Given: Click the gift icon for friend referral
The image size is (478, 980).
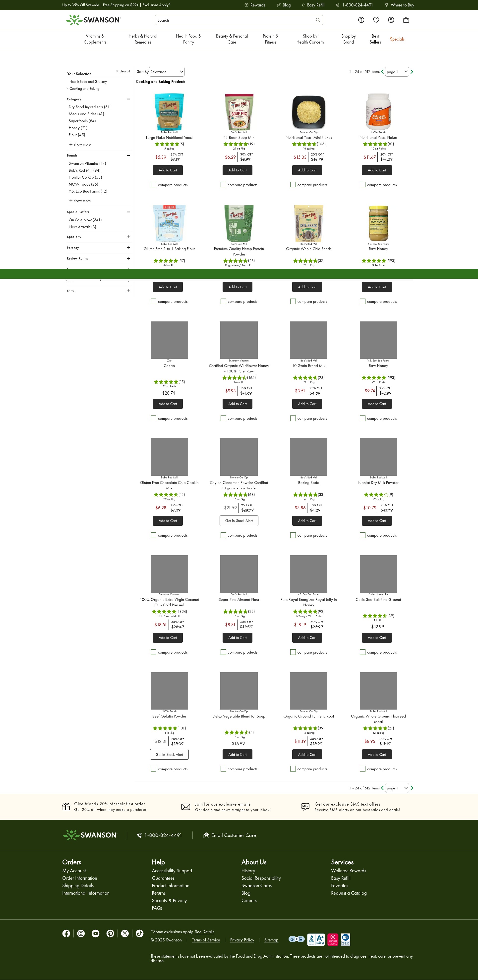Looking at the screenshot, I should (x=66, y=807).
